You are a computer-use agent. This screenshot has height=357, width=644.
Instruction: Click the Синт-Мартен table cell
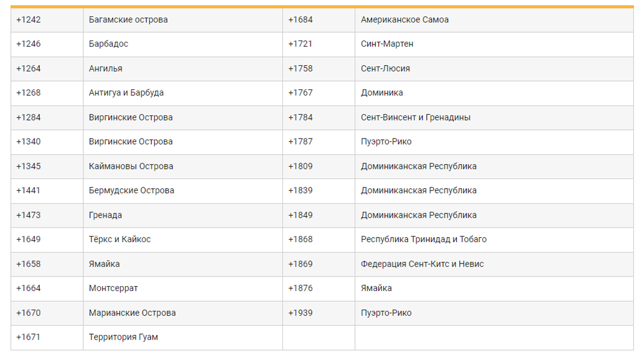387,44
